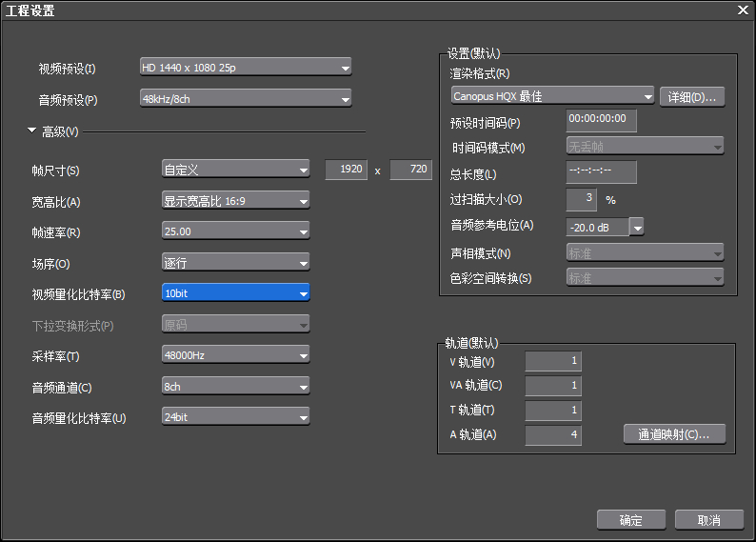Click the frame height field showing 720

[410, 170]
